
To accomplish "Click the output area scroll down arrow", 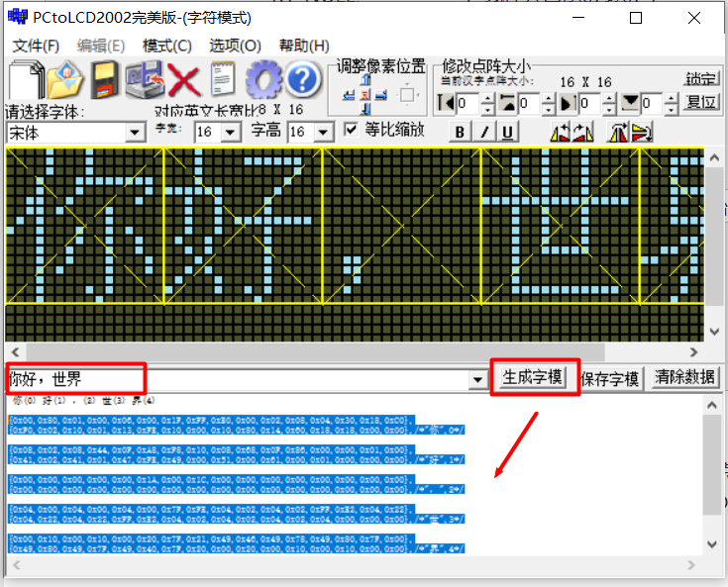I will (x=711, y=543).
